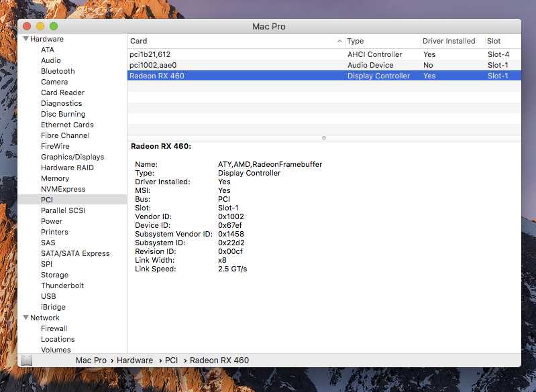536x392 pixels.
Task: Click the Display Controller type cell
Action: click(x=378, y=76)
